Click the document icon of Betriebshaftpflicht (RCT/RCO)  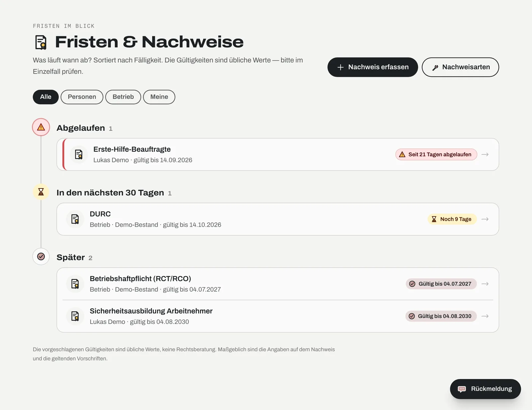coord(75,284)
